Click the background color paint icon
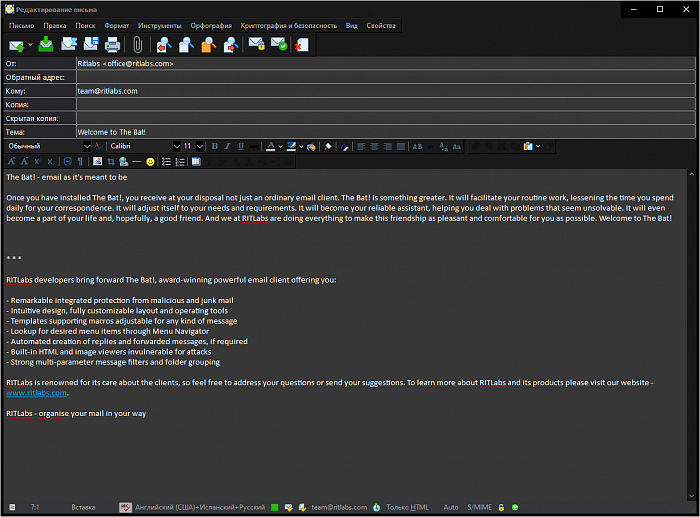 pyautogui.click(x=311, y=146)
